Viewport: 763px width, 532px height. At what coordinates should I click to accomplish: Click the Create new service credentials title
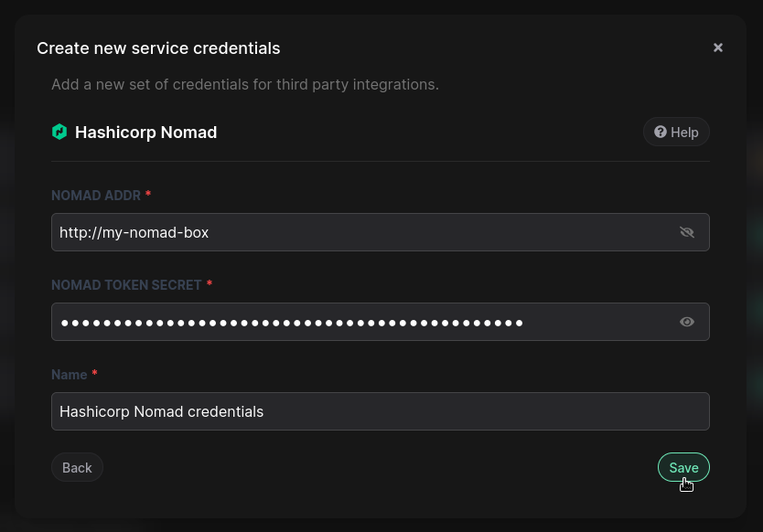158,48
